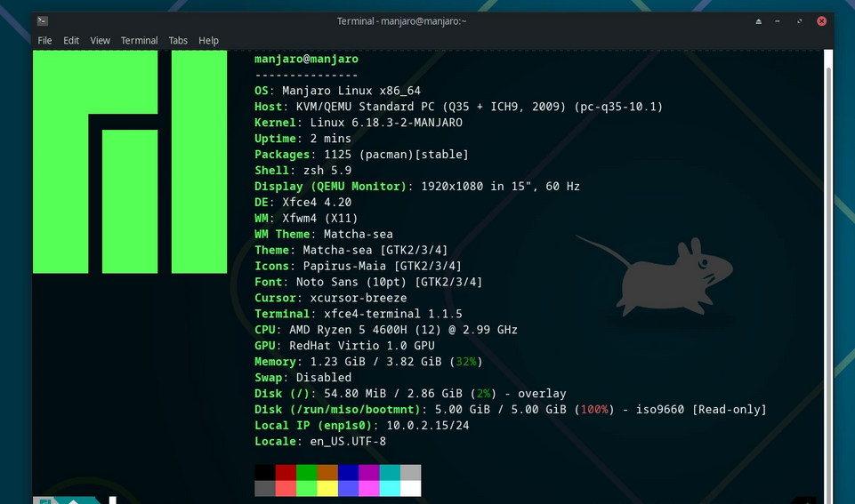Click the magenta color swatch

point(368,488)
